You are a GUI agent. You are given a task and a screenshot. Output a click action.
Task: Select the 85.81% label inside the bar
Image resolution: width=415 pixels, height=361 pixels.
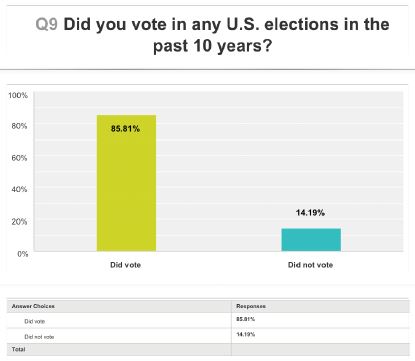click(125, 129)
